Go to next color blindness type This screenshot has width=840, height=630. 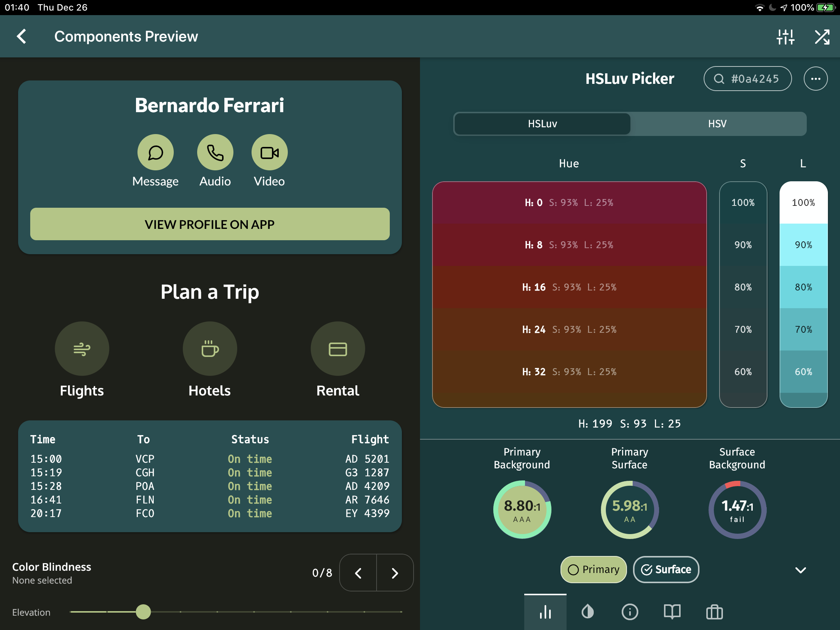click(395, 573)
